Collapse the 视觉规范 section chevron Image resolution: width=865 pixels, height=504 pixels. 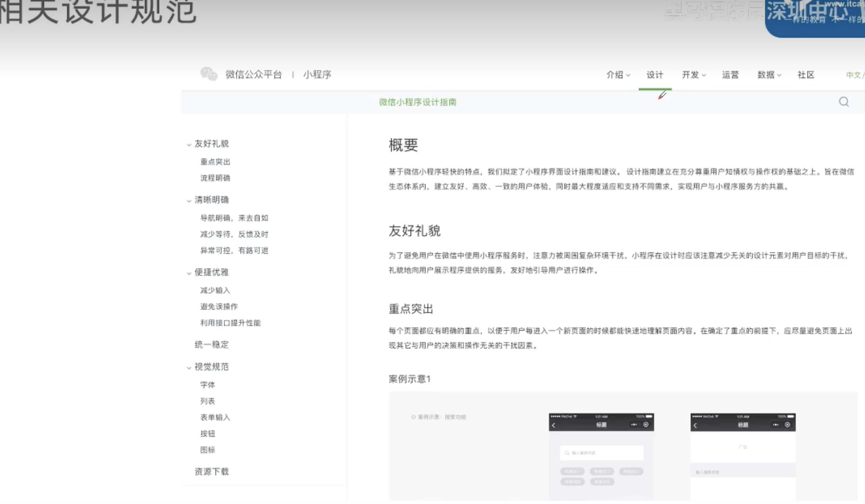tap(189, 367)
